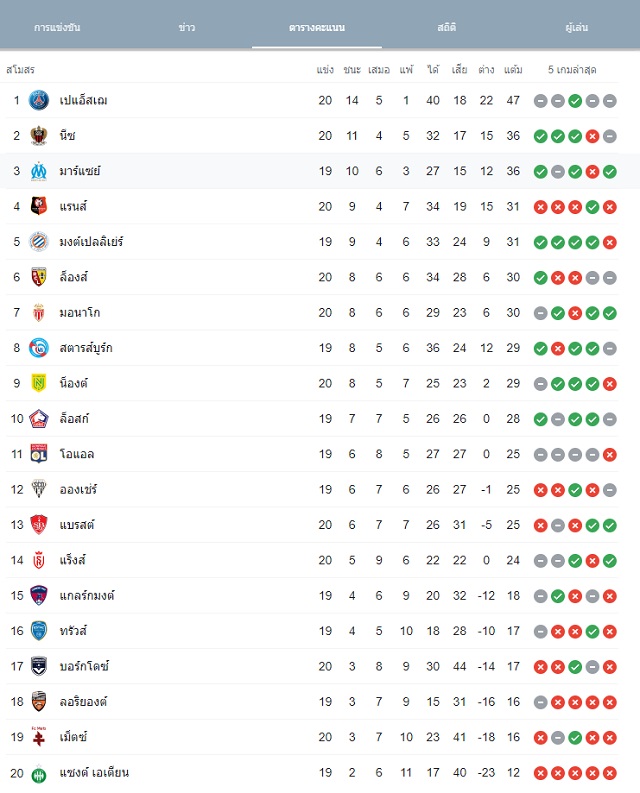The height and width of the screenshot is (793, 640).
Task: Open the Lyon OL club logo
Action: 39,454
